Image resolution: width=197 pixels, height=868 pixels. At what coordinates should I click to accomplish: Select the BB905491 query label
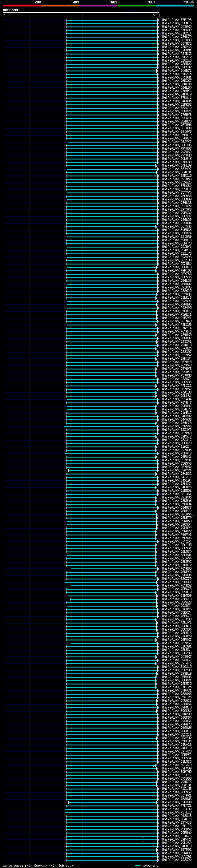(11, 10)
